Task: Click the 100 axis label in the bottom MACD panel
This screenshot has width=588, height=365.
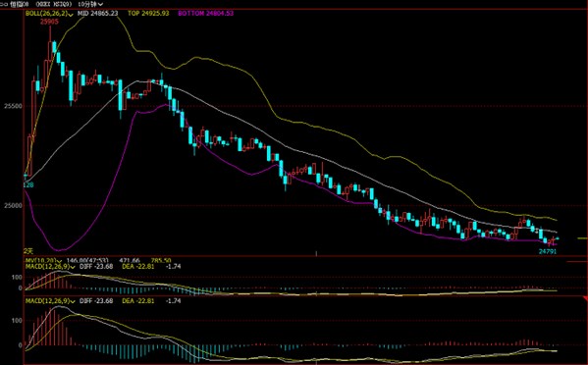Action: pos(18,321)
